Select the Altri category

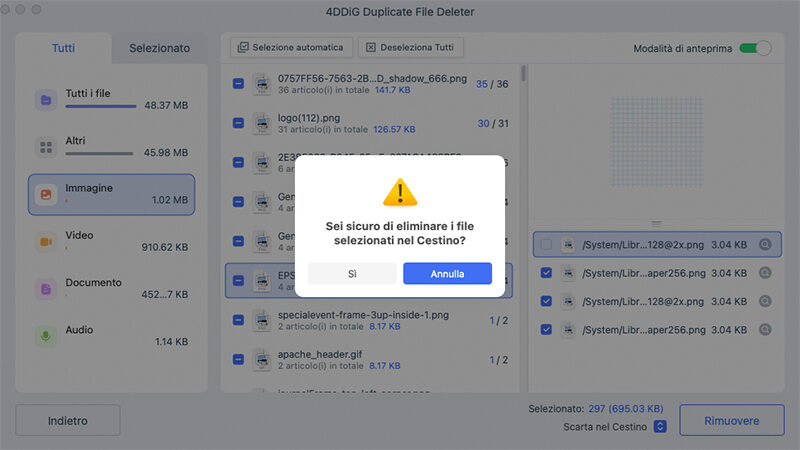(x=111, y=147)
